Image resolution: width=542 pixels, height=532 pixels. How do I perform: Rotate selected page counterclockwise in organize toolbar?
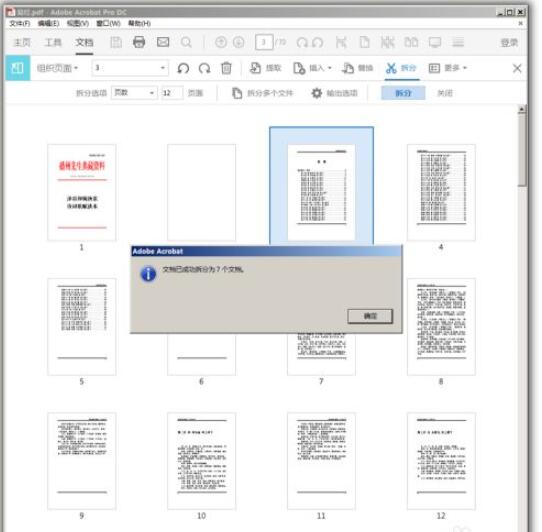pos(183,68)
